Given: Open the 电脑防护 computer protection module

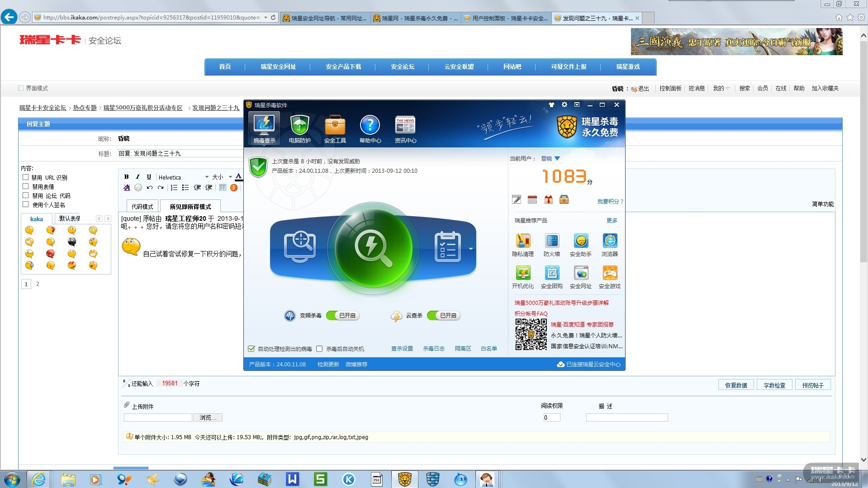Looking at the screenshot, I should tap(299, 128).
